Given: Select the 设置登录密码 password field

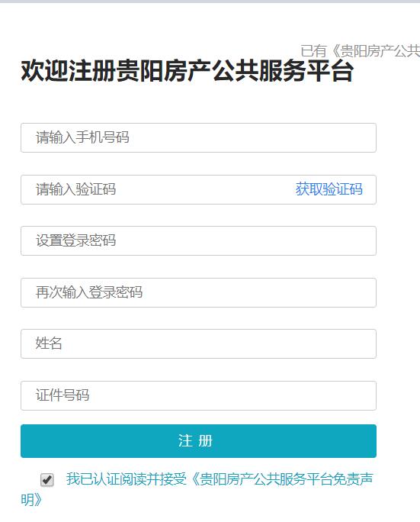Looking at the screenshot, I should click(198, 240).
